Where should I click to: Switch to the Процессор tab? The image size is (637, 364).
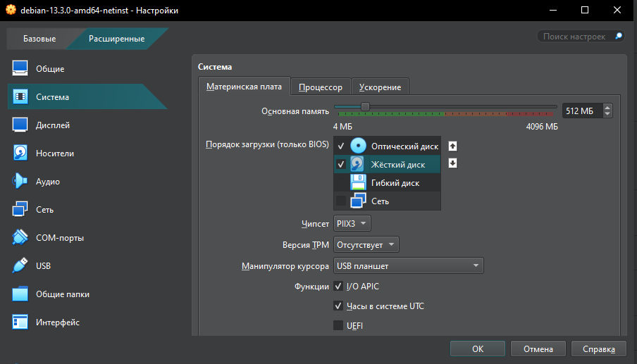[x=320, y=87]
